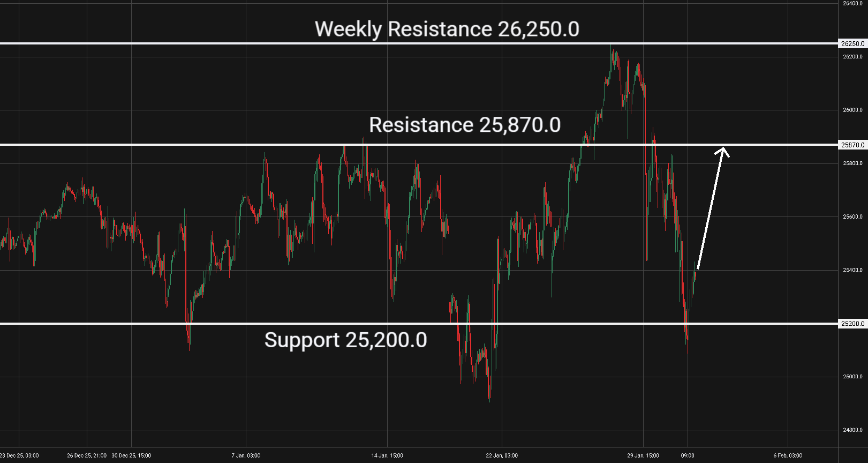
Task: Click the 22 Jan, 03:00 time label
Action: (502, 455)
